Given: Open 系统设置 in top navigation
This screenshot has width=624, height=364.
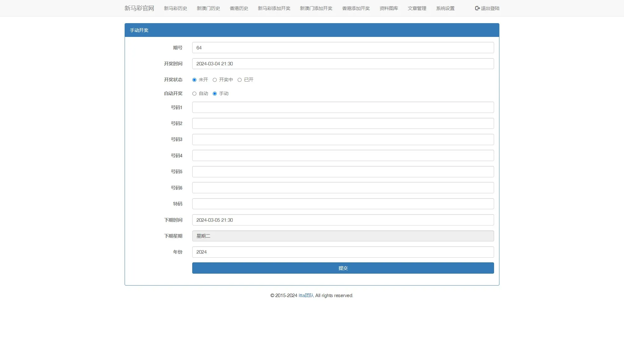Looking at the screenshot, I should coord(445,8).
